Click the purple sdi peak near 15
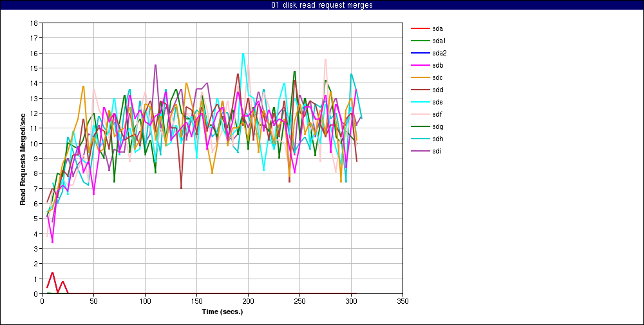 coord(155,65)
